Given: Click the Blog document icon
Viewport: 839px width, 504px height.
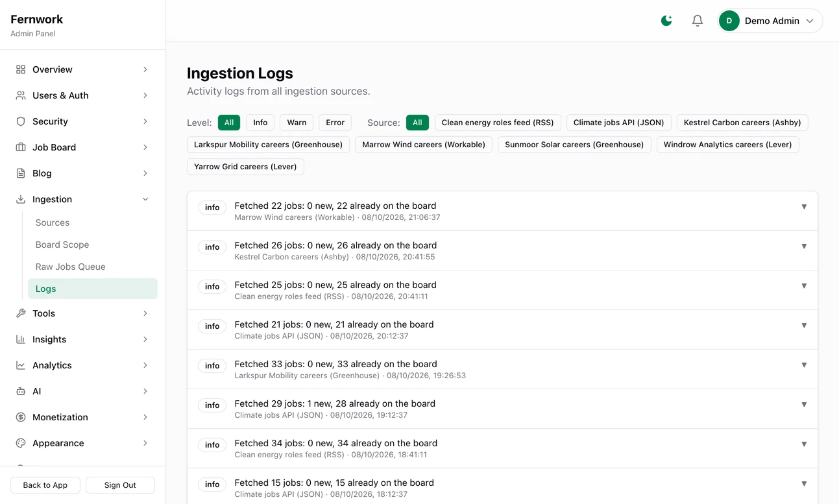Looking at the screenshot, I should tap(21, 173).
